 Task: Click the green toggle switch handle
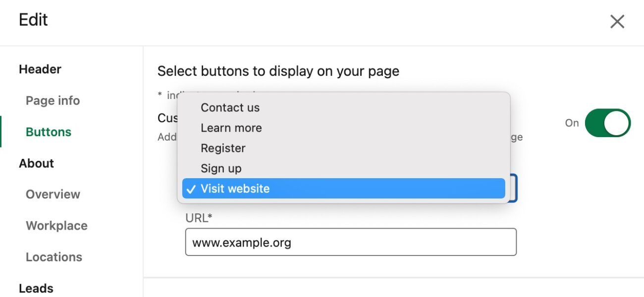[x=618, y=123]
